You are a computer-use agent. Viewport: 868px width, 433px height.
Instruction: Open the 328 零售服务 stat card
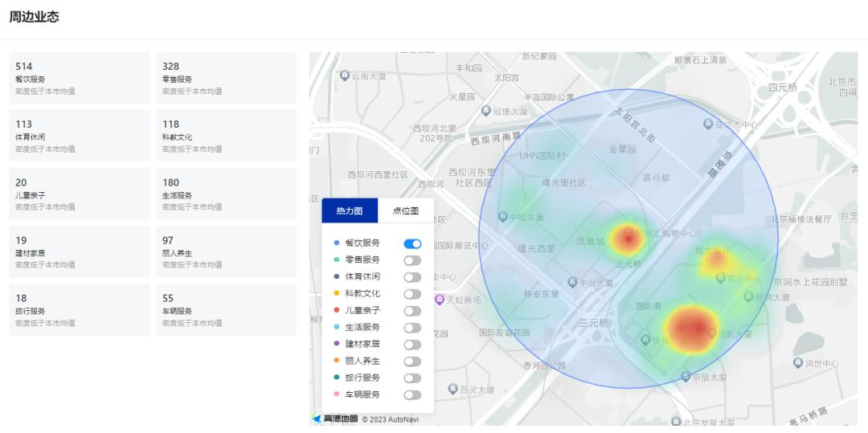226,78
